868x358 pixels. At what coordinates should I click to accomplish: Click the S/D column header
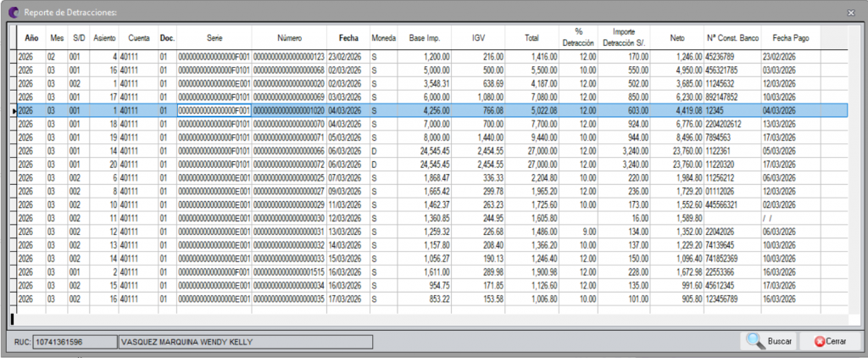coord(79,38)
